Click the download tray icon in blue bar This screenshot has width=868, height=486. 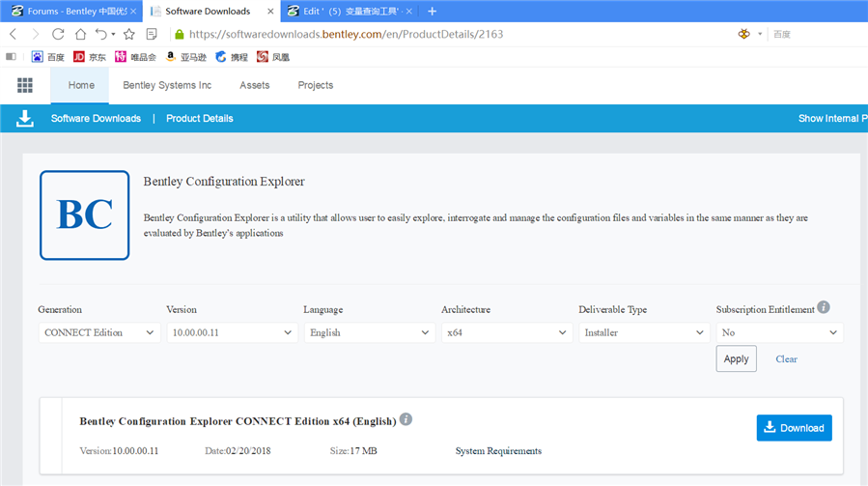pyautogui.click(x=25, y=118)
